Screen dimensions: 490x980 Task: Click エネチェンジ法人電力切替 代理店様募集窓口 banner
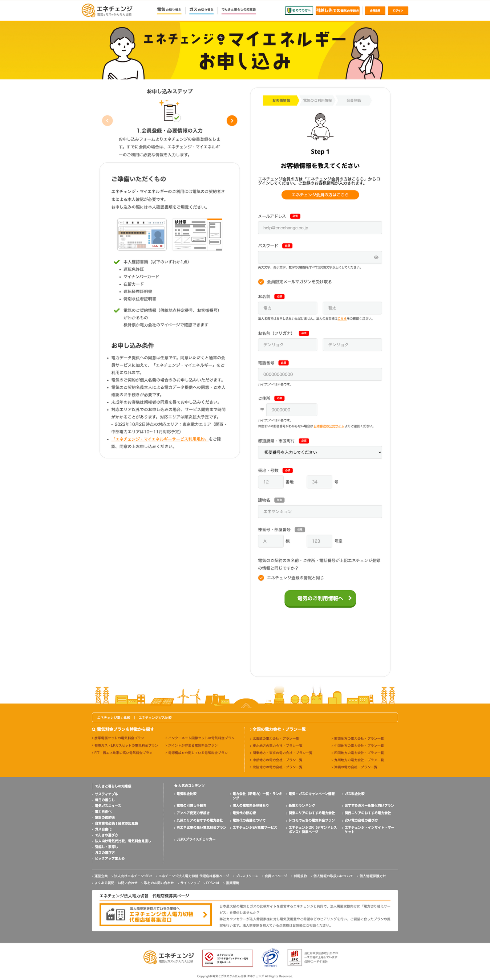155,915
